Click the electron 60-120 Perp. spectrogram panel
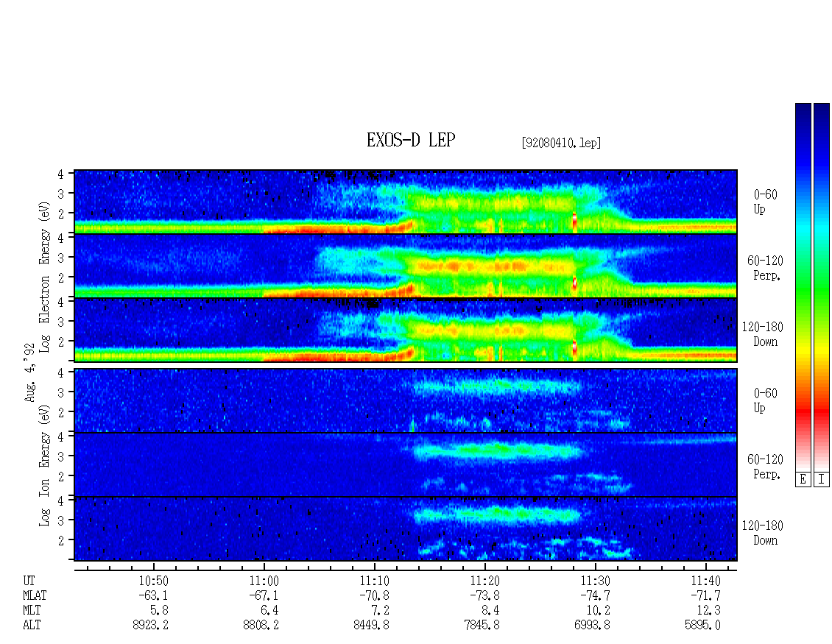The height and width of the screenshot is (644, 832). tap(406, 266)
